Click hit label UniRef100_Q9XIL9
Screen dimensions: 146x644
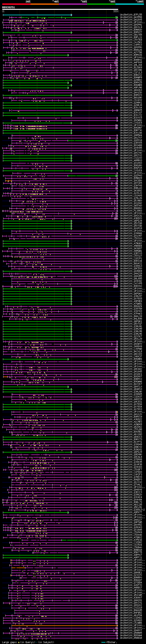tap(131, 27)
